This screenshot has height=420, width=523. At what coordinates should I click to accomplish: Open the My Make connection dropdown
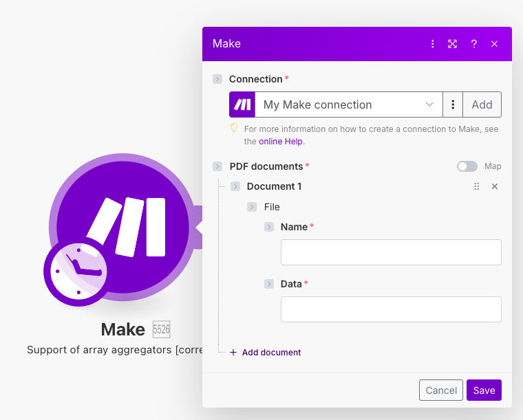(x=349, y=104)
